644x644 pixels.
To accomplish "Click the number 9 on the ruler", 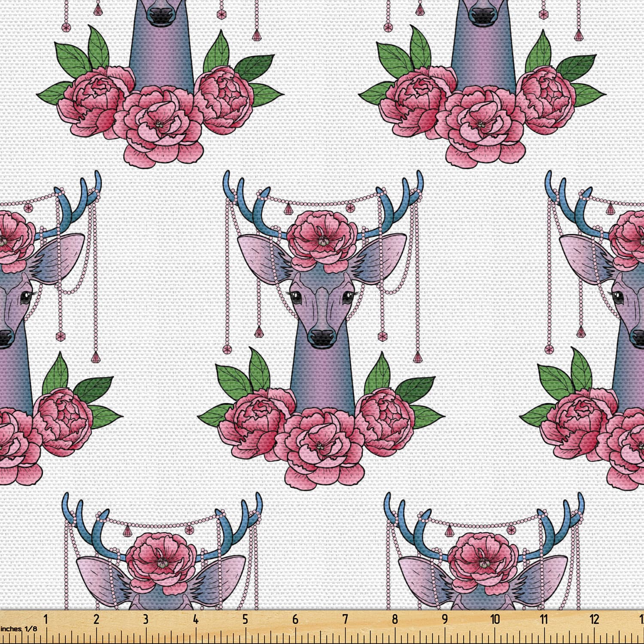I will 445,619.
